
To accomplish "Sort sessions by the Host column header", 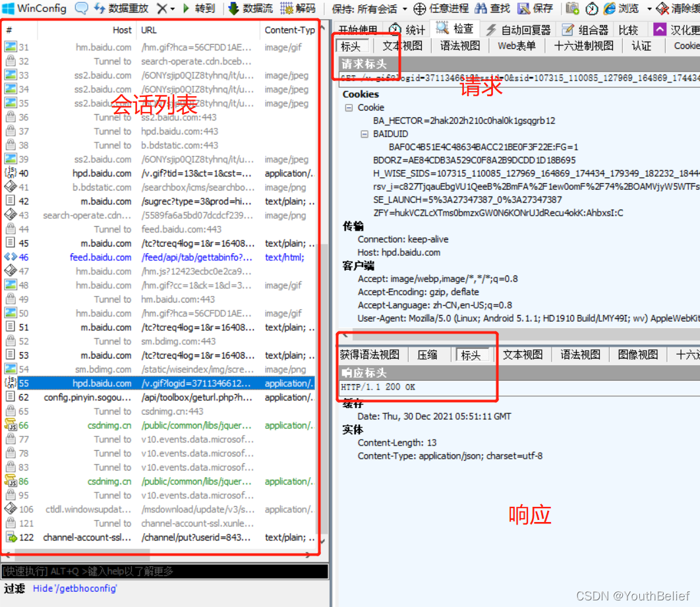I will pyautogui.click(x=86, y=30).
